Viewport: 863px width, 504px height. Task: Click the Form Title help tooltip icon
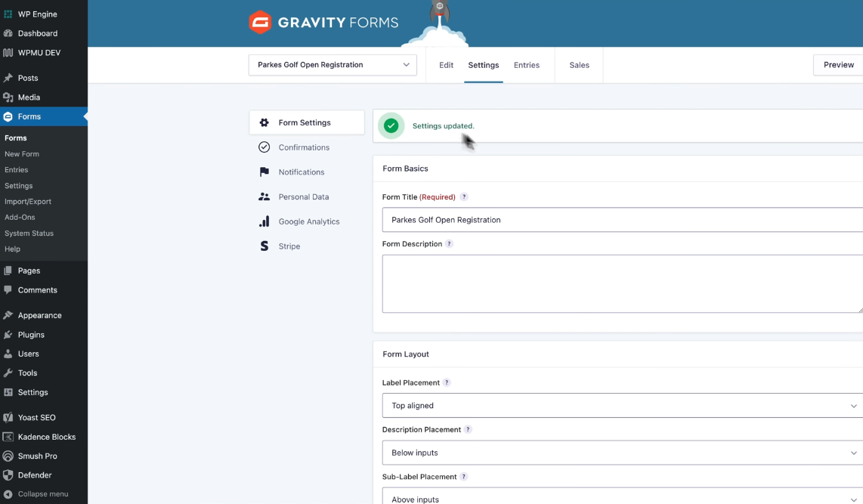click(464, 197)
